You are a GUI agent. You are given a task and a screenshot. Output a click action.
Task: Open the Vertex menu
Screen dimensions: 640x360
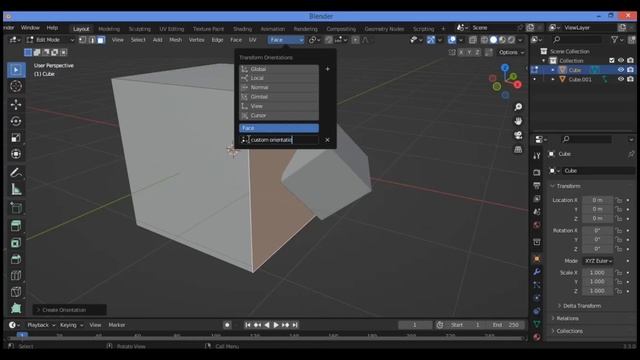point(196,40)
